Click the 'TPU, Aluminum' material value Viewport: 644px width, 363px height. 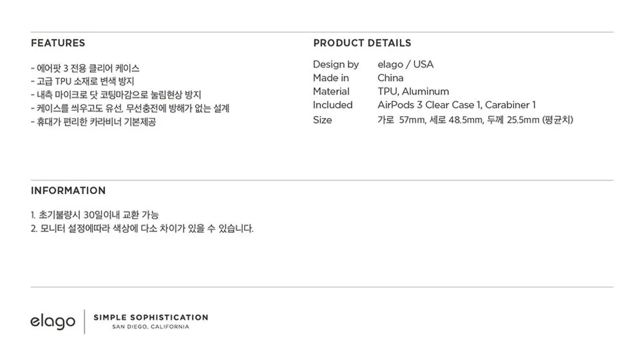pos(413,92)
